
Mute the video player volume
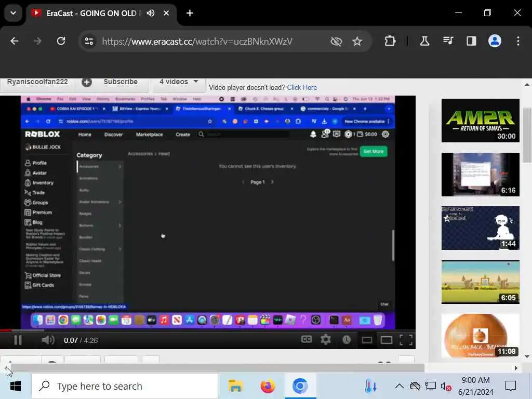[48, 340]
